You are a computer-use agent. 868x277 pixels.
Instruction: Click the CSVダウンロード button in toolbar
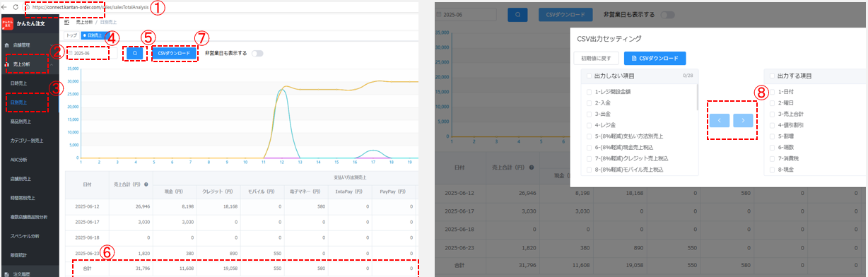coord(174,53)
